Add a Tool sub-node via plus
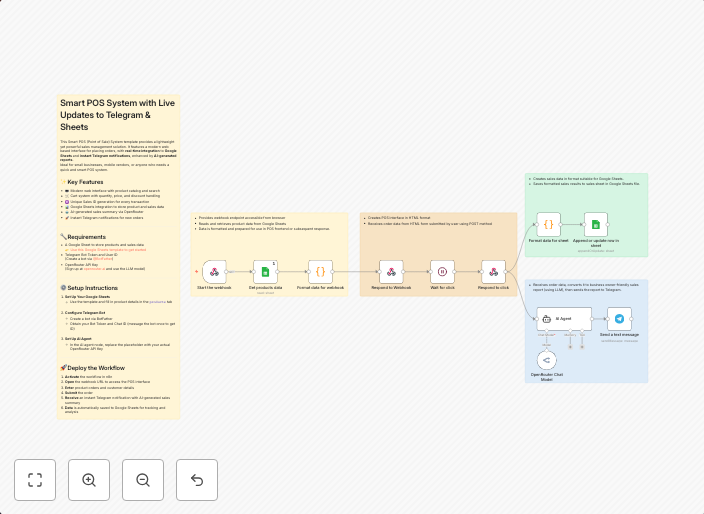The height and width of the screenshot is (514, 704). pyautogui.click(x=582, y=347)
